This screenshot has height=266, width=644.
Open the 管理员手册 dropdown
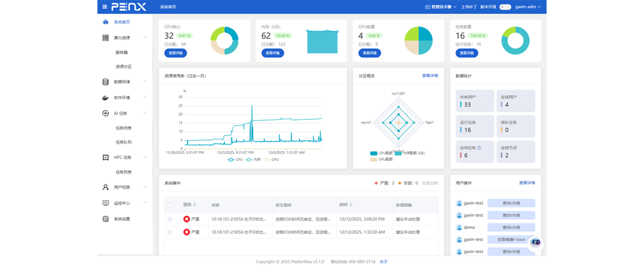(441, 7)
